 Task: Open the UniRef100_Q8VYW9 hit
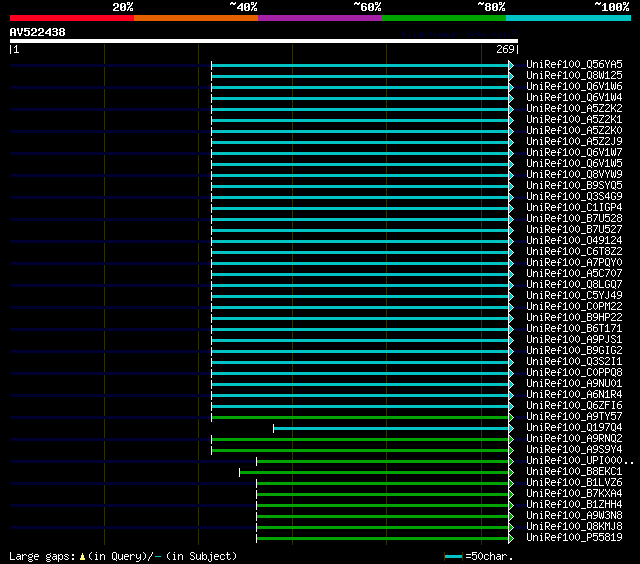tap(574, 175)
